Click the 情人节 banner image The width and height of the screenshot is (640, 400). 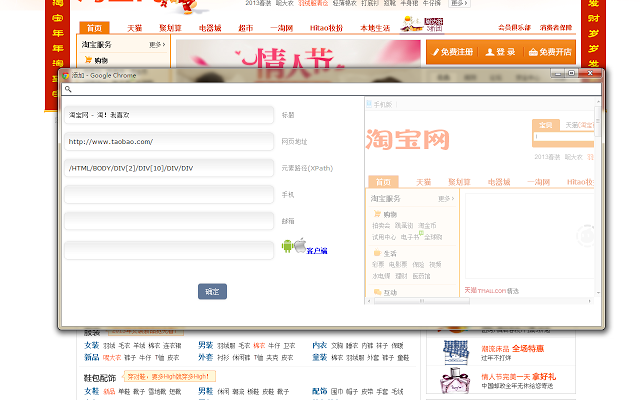tap(298, 53)
